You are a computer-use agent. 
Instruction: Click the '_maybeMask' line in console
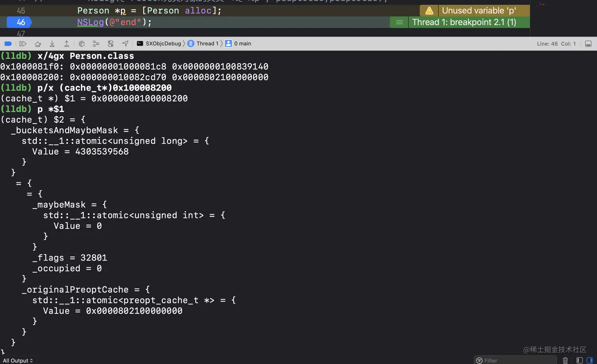(69, 205)
